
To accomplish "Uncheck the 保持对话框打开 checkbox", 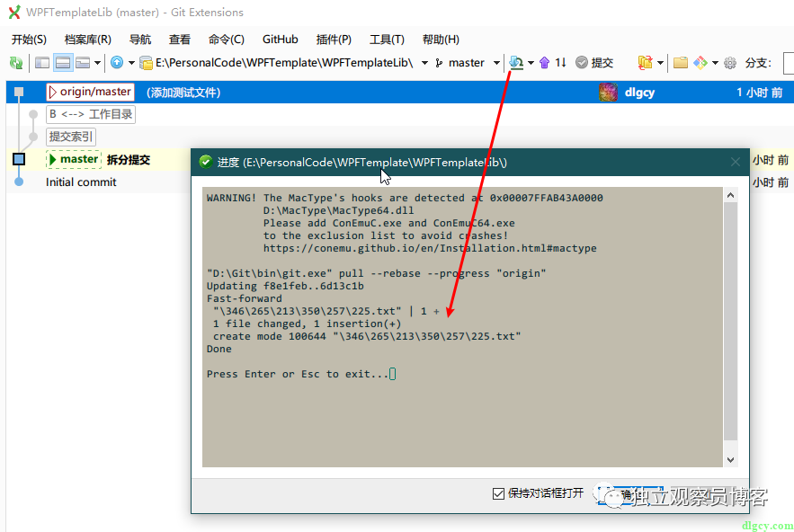I will coord(498,493).
